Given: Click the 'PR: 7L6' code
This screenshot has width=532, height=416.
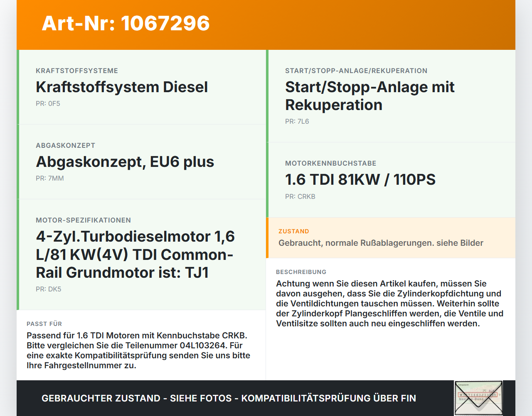Looking at the screenshot, I should pos(297,122).
